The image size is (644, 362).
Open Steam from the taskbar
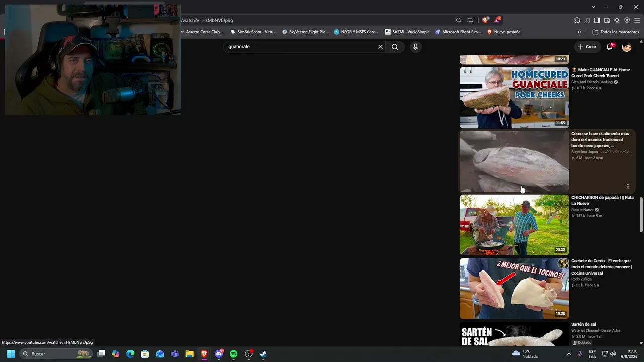tap(263, 354)
